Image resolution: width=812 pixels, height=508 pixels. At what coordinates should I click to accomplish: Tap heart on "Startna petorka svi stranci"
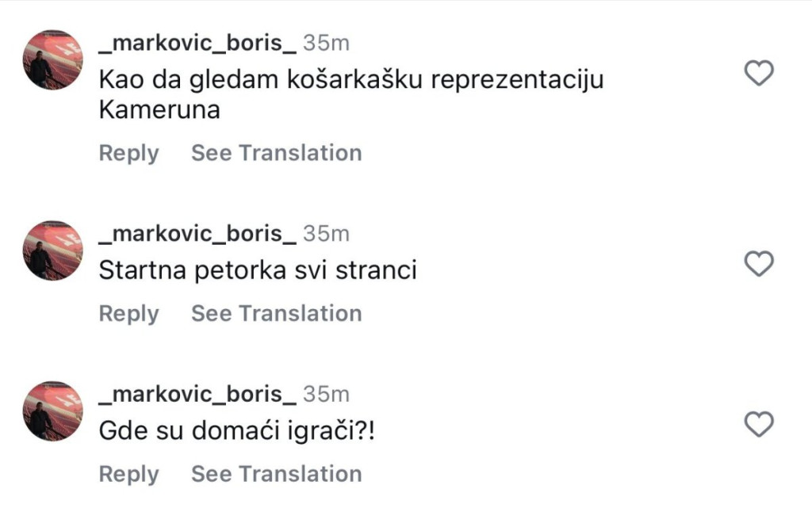coord(760,264)
